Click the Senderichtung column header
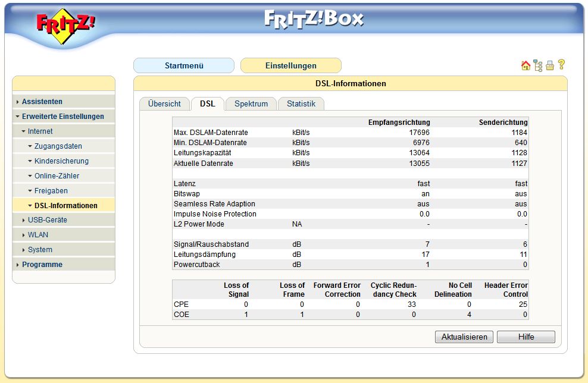Image resolution: width=588 pixels, height=383 pixels. pos(503,123)
